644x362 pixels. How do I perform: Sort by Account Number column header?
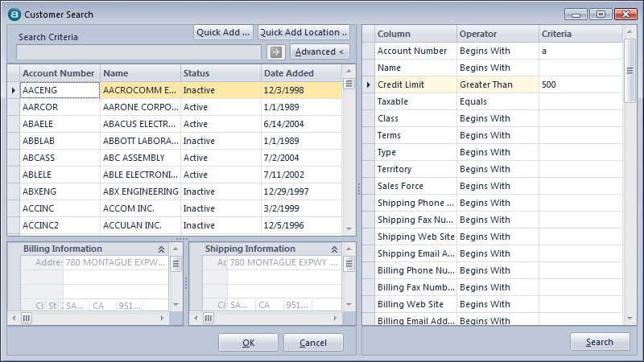pyautogui.click(x=60, y=73)
